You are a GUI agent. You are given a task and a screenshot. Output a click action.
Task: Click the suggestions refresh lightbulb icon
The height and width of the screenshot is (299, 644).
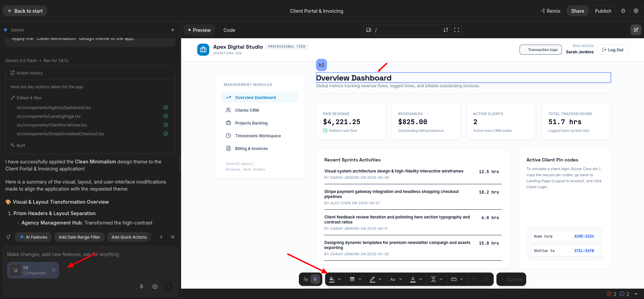[x=8, y=237]
